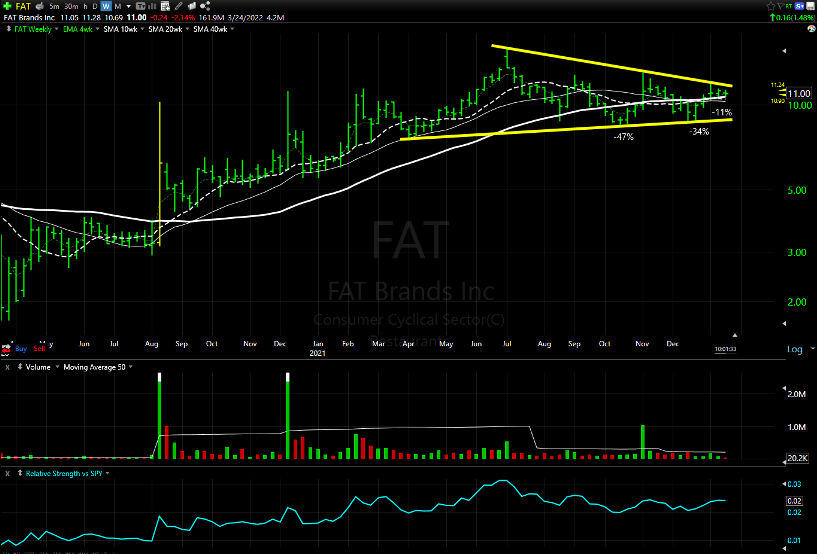Select the hourly (h) timeframe
Screen dimensions: 817x554
click(x=85, y=6)
